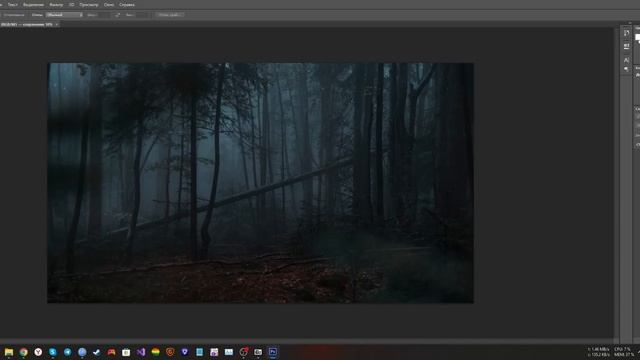Open the Paragraph panel icon
This screenshot has height=360, width=640.
coord(627,69)
